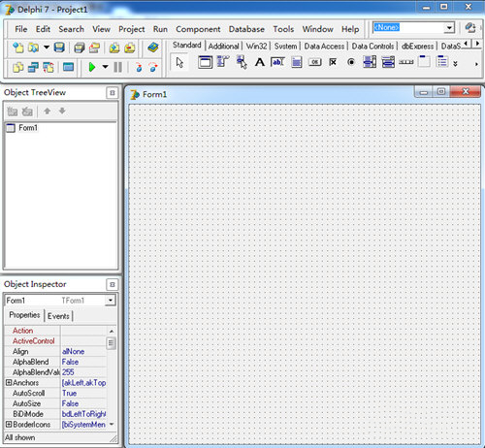Switch to the Additional palette tab
Image resolution: width=485 pixels, height=448 pixels.
point(223,47)
